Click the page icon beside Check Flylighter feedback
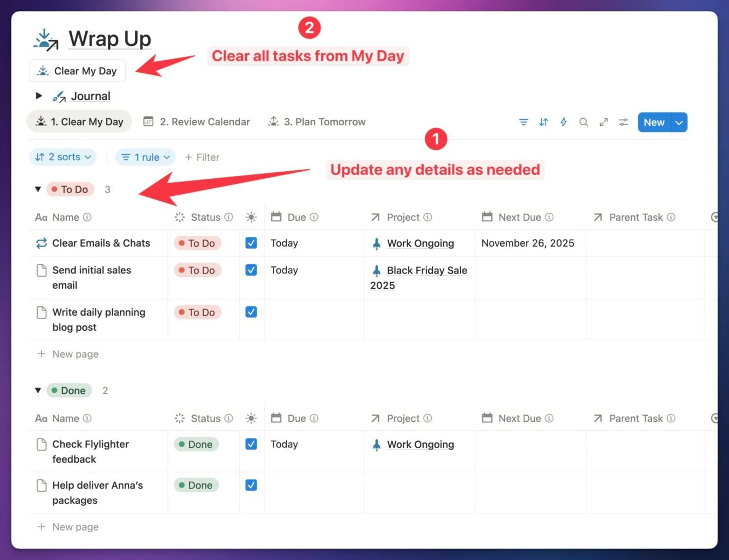The height and width of the screenshot is (560, 729). click(x=41, y=444)
